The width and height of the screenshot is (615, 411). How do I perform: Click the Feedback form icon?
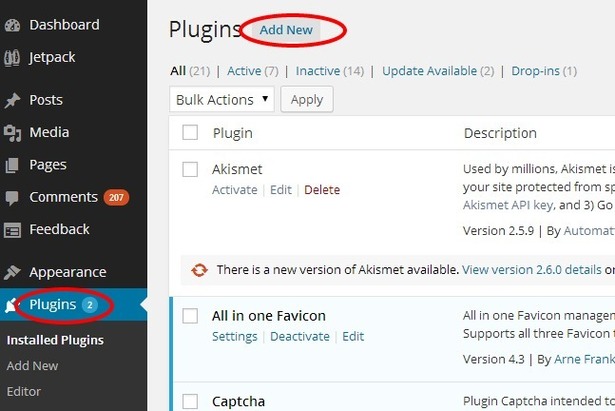coord(12,230)
